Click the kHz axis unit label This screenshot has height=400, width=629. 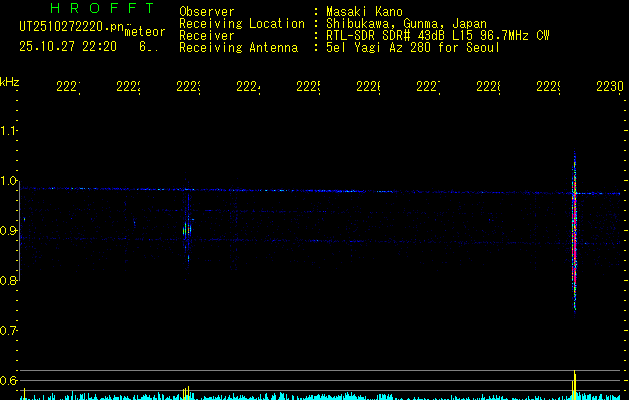click(x=10, y=81)
